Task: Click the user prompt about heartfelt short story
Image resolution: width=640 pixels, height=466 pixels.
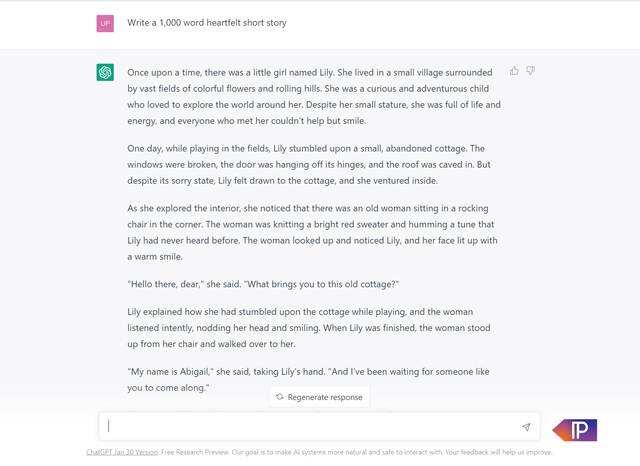Action: [208, 23]
